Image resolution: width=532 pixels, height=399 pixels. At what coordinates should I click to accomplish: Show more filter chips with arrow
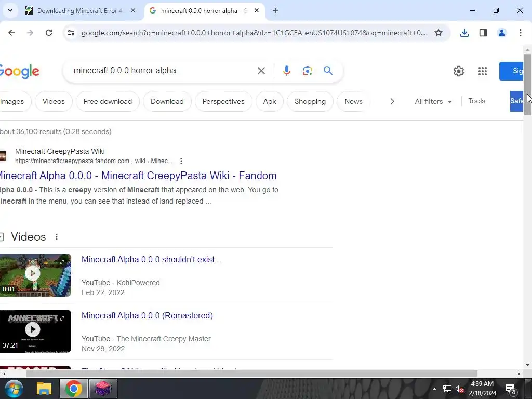pos(392,101)
